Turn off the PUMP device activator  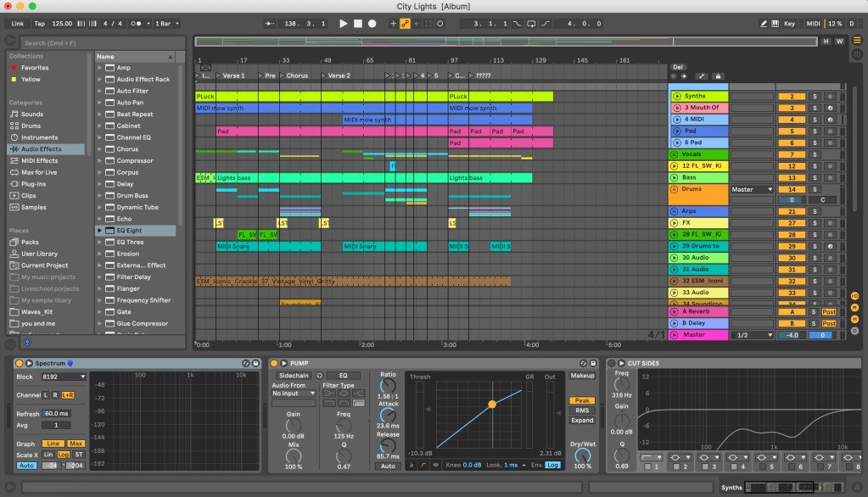pos(274,363)
